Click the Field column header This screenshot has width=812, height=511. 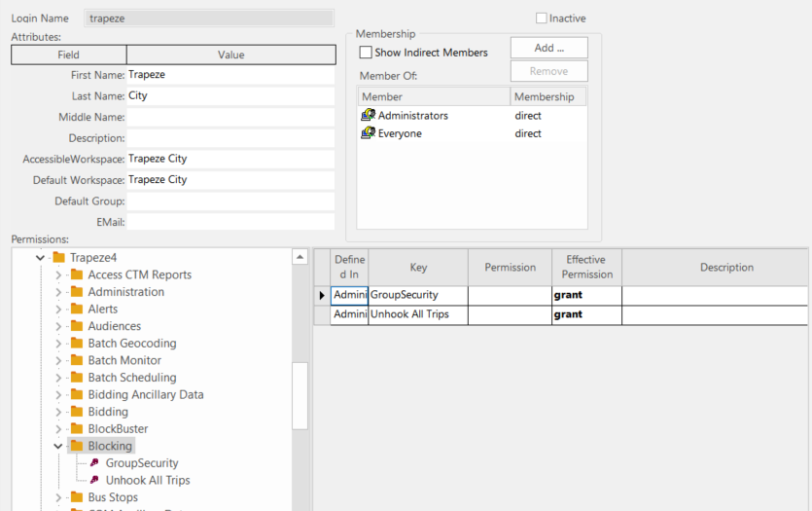pos(68,55)
